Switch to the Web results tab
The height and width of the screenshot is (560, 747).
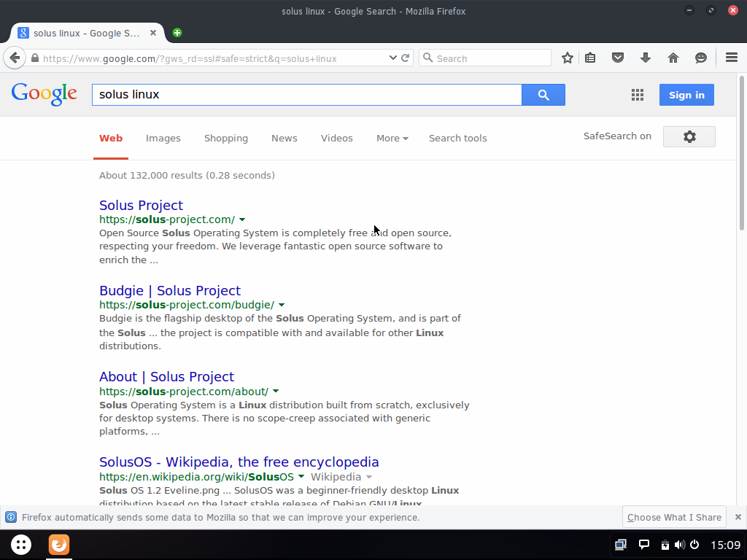click(111, 138)
